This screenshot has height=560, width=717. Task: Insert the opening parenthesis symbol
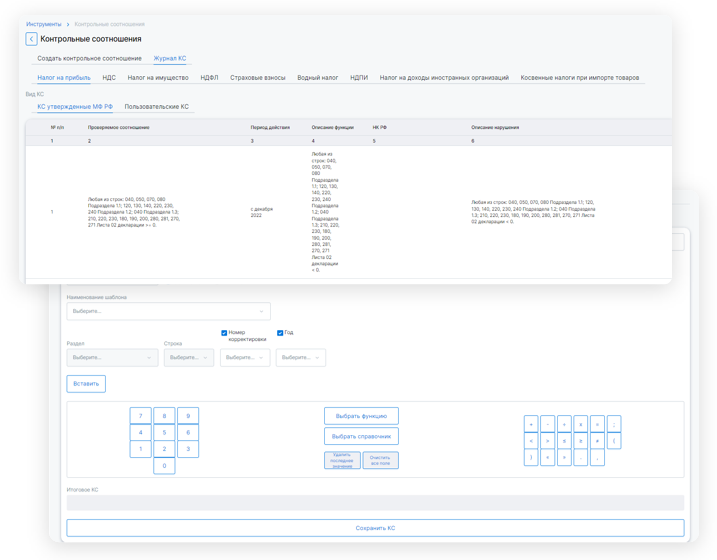pos(614,441)
